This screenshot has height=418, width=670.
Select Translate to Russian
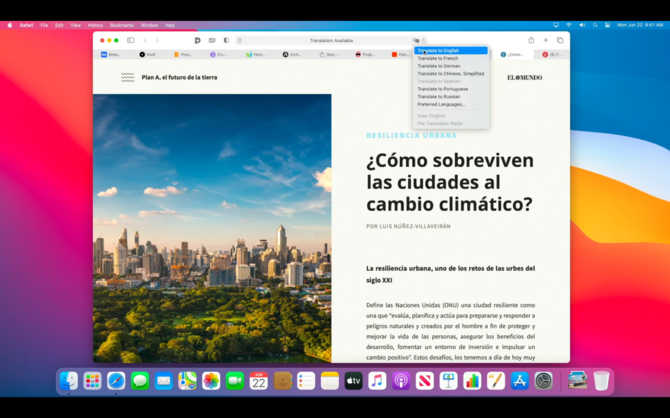(451, 97)
